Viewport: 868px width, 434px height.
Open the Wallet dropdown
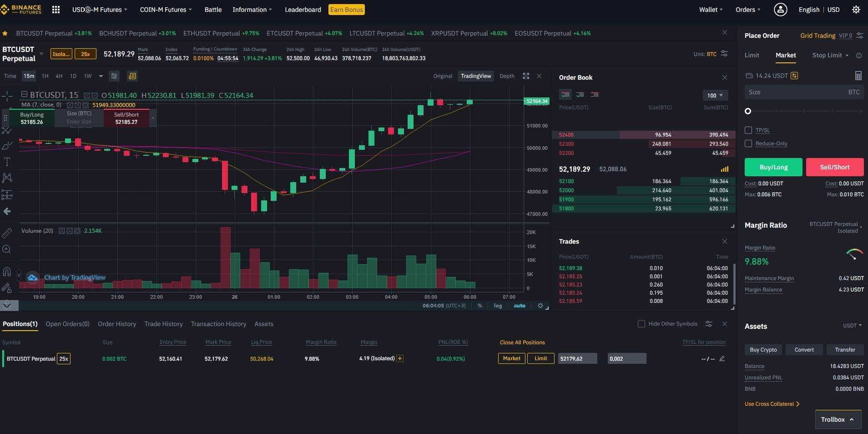point(711,10)
